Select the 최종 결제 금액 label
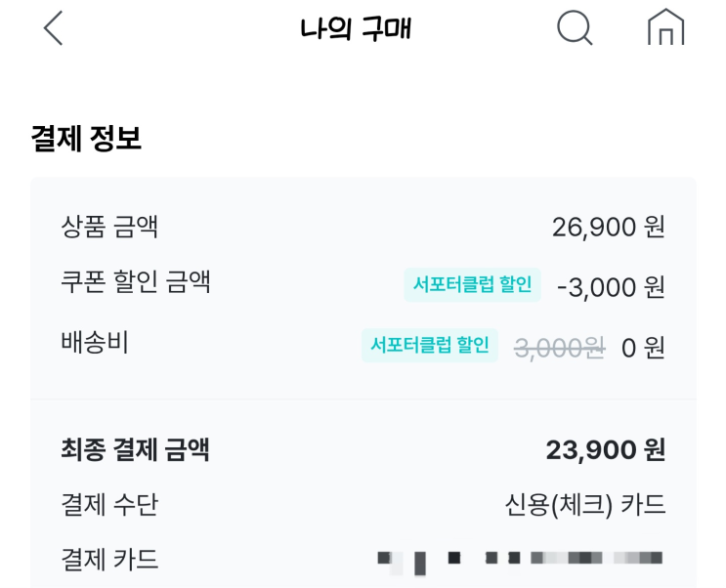This screenshot has width=726, height=588. pos(135,450)
